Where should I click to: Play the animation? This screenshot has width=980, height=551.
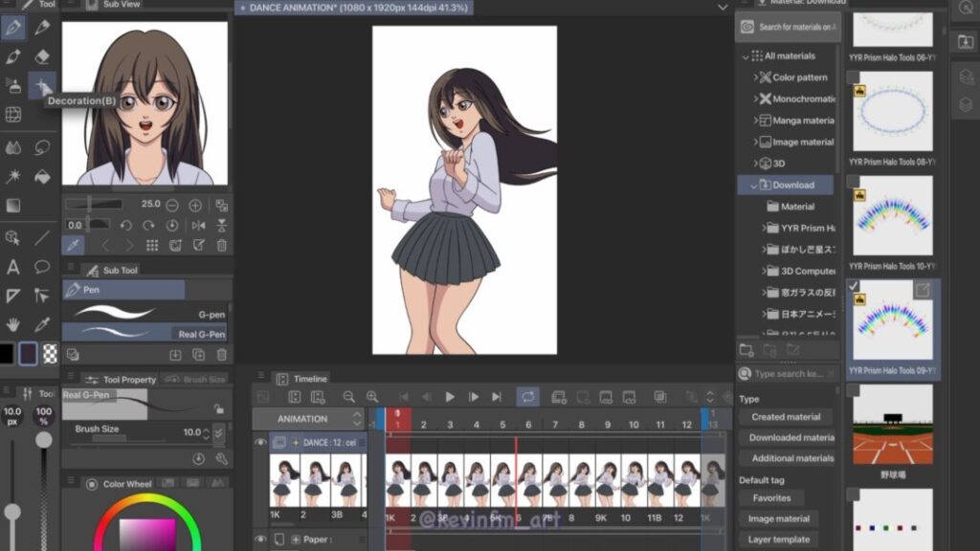point(450,397)
